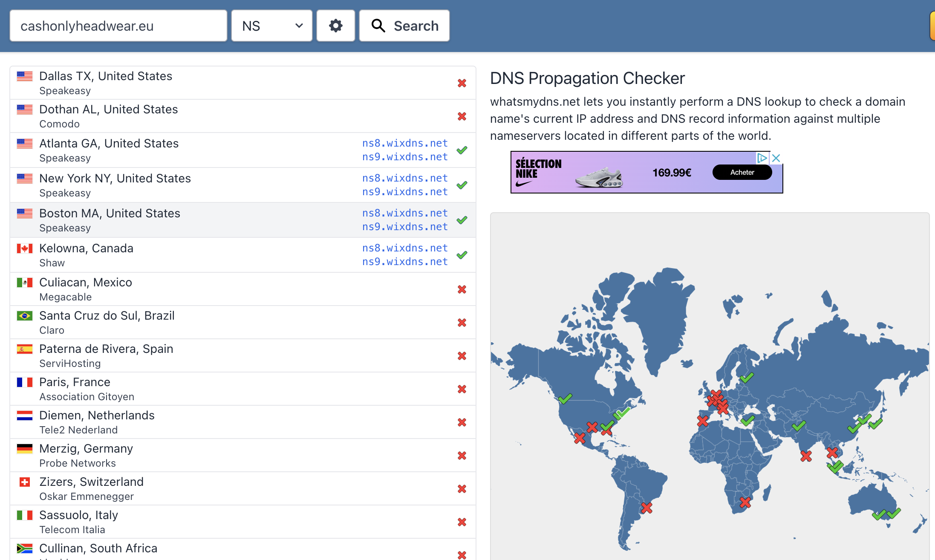Click the India red X map marker
The height and width of the screenshot is (560, 935).
[x=806, y=456]
